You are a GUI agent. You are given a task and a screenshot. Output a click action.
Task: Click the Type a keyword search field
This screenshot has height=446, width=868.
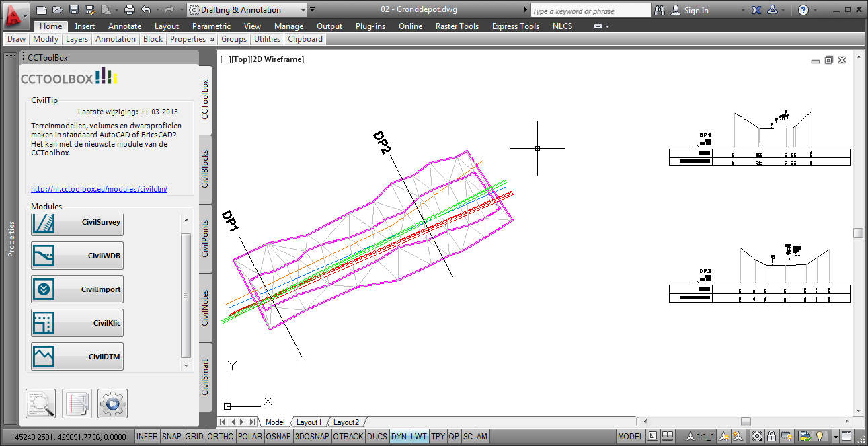click(x=590, y=11)
